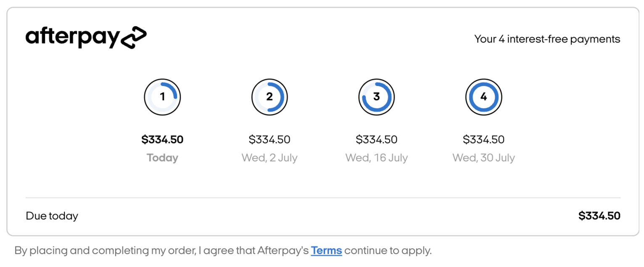Viewport: 644px width, 267px height.
Task: Click the $334.50 amount due today
Action: coord(599,216)
